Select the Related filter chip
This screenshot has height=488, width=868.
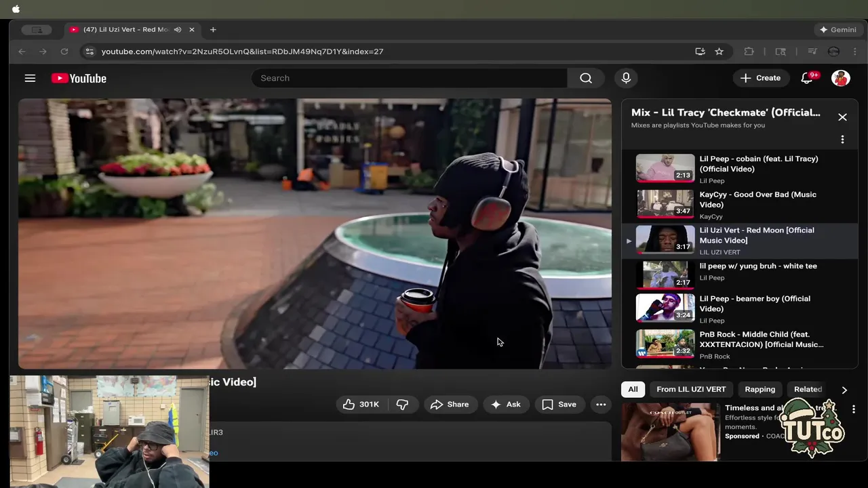tap(808, 389)
